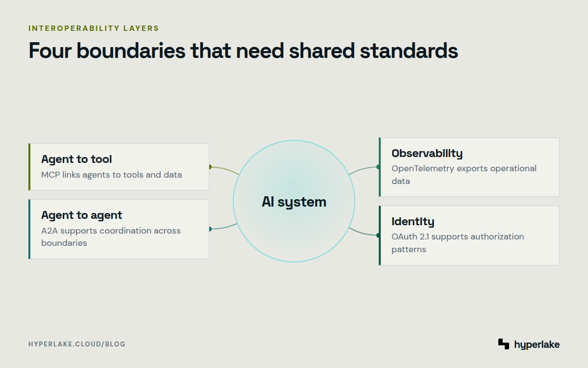The image size is (588, 368).
Task: Click the hyperlake brand name text
Action: (537, 344)
